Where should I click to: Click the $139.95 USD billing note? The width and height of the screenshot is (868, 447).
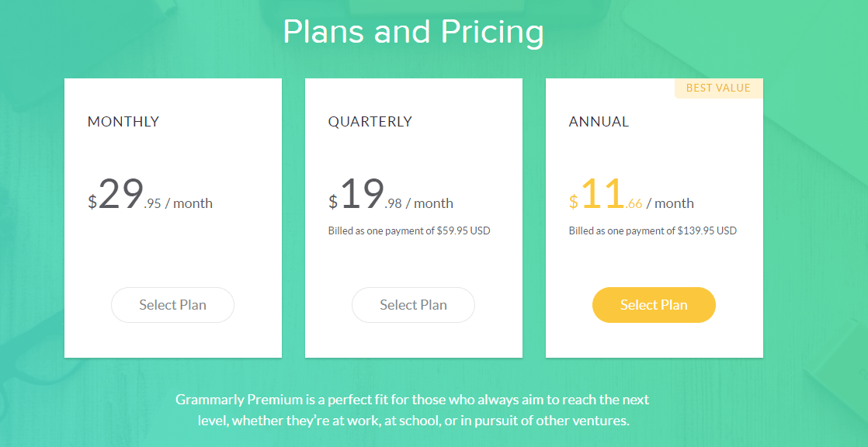pos(653,230)
